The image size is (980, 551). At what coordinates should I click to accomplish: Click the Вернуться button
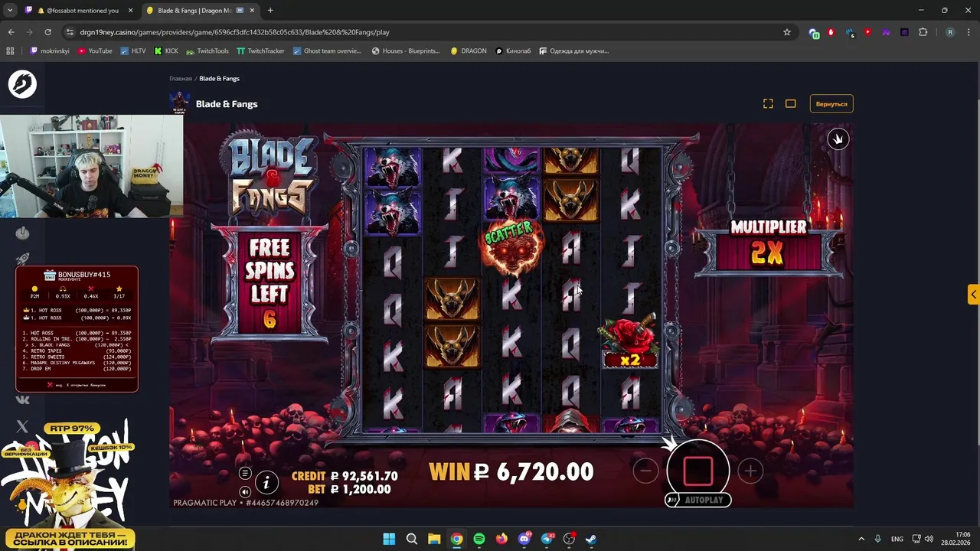coord(831,103)
